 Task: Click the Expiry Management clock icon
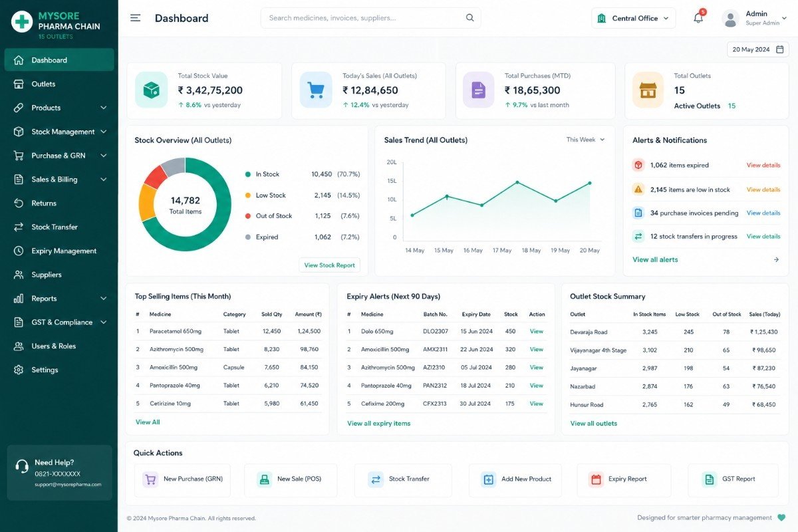coord(19,251)
